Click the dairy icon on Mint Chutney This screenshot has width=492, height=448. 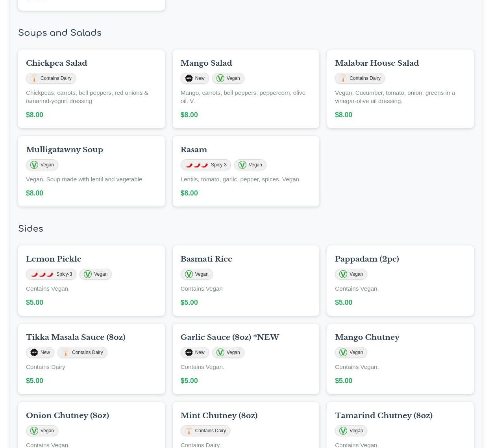pyautogui.click(x=189, y=431)
